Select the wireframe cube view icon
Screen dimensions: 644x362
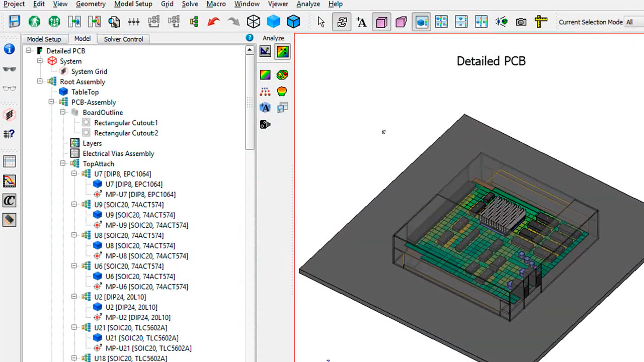[x=254, y=22]
